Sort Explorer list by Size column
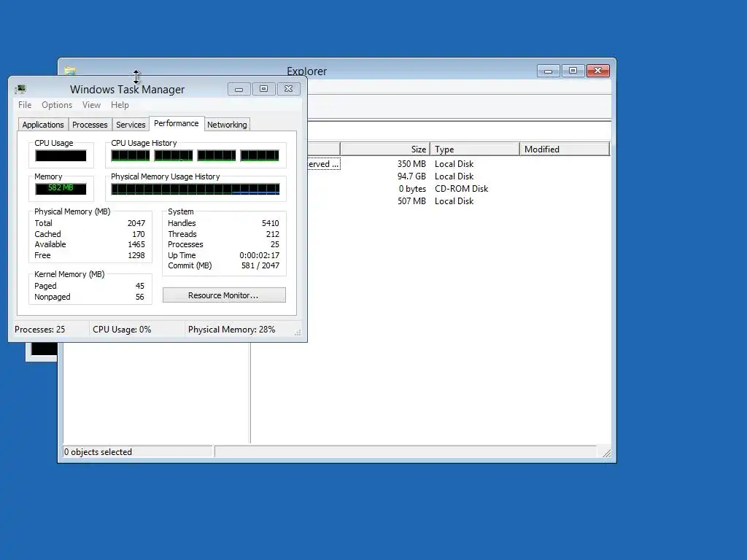The width and height of the screenshot is (747, 560). (385, 149)
